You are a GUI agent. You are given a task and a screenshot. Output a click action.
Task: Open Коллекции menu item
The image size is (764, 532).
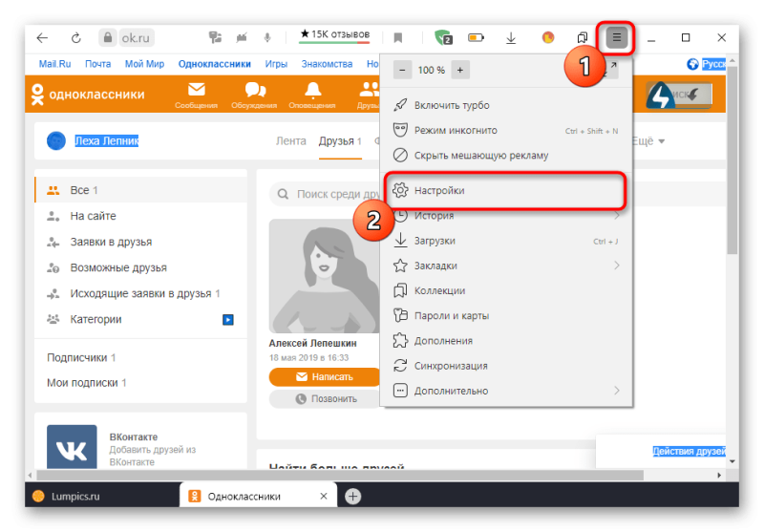(x=506, y=291)
